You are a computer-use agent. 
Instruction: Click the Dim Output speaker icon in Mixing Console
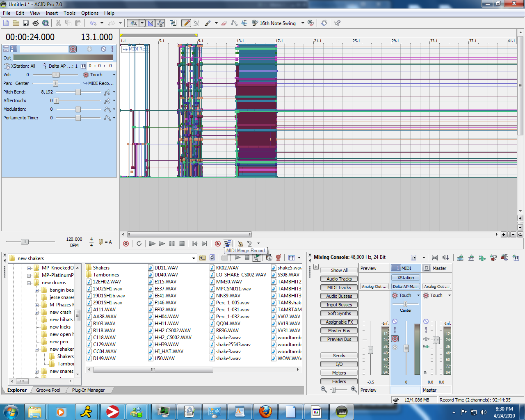coord(446,258)
